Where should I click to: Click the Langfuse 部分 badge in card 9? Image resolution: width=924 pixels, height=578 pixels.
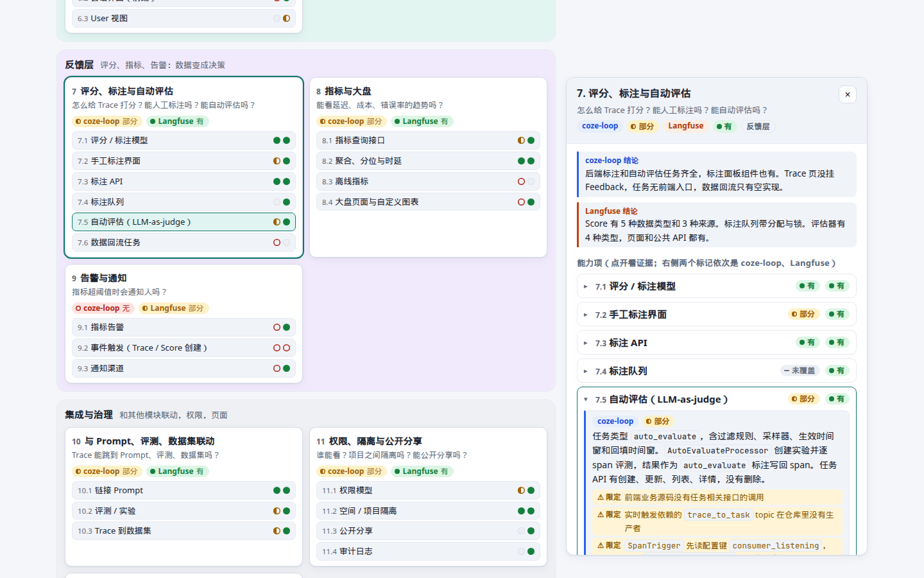click(x=173, y=308)
